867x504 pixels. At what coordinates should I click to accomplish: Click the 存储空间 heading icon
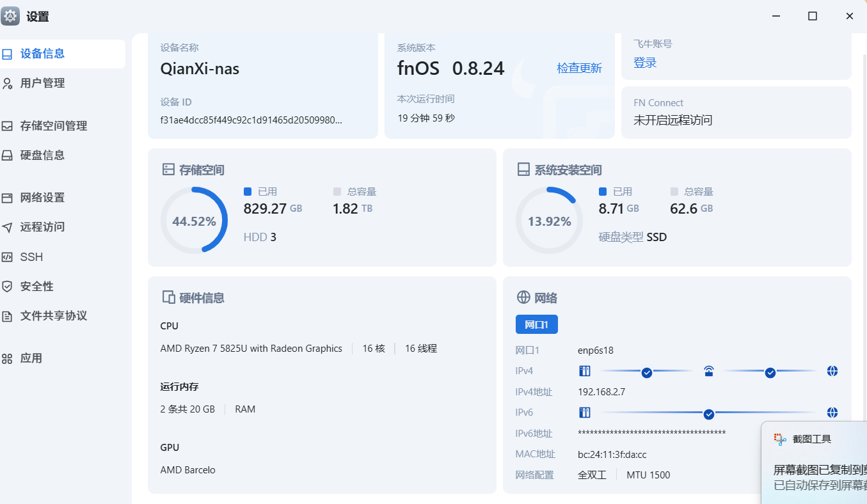168,169
